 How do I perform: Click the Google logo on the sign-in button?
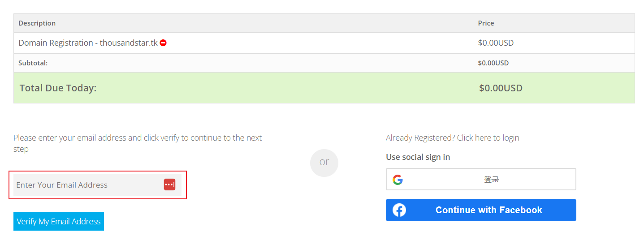click(x=398, y=180)
